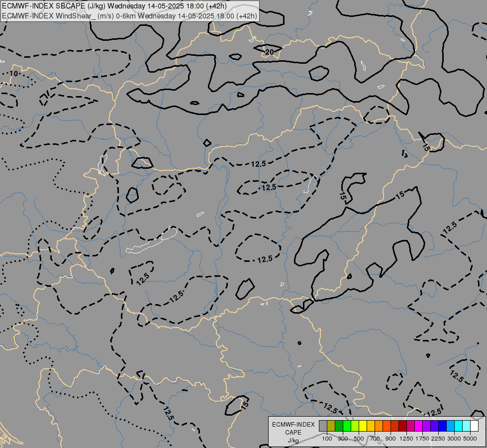Click the ECMWF-INDEX CAPE legend label

pyautogui.click(x=293, y=429)
